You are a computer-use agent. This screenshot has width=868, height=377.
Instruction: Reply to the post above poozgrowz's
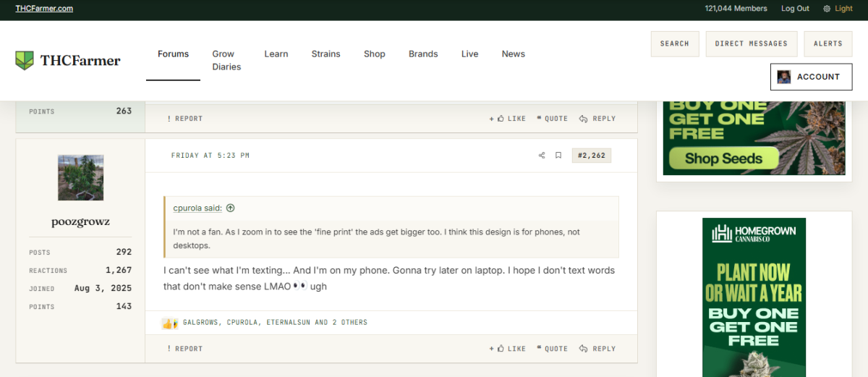597,119
